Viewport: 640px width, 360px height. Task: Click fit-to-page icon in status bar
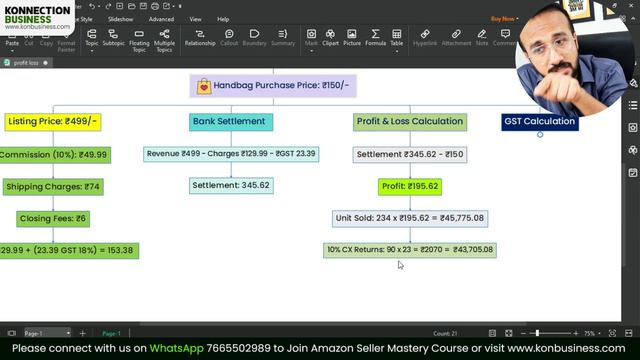point(612,333)
